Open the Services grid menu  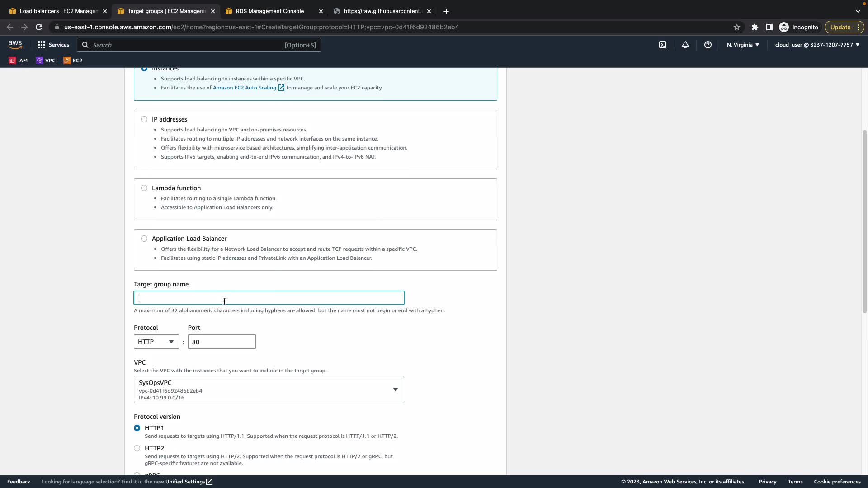click(53, 45)
